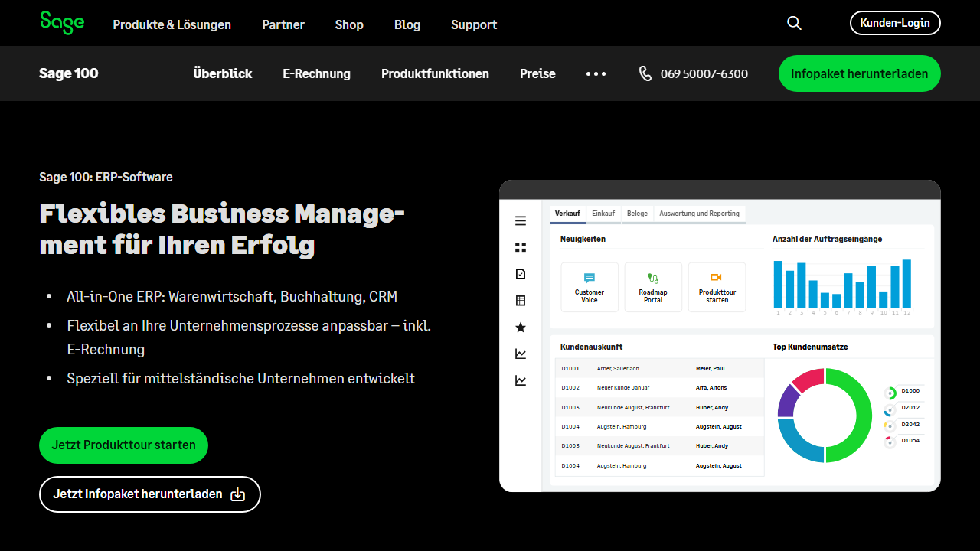
Task: Switch to Einkauf tab in dashboard
Action: point(603,214)
